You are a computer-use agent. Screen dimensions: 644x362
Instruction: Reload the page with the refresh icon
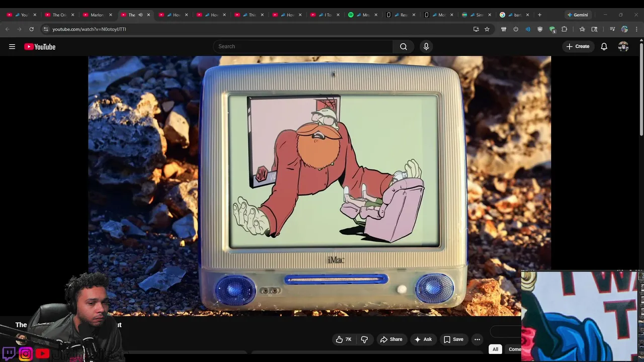[x=31, y=29]
